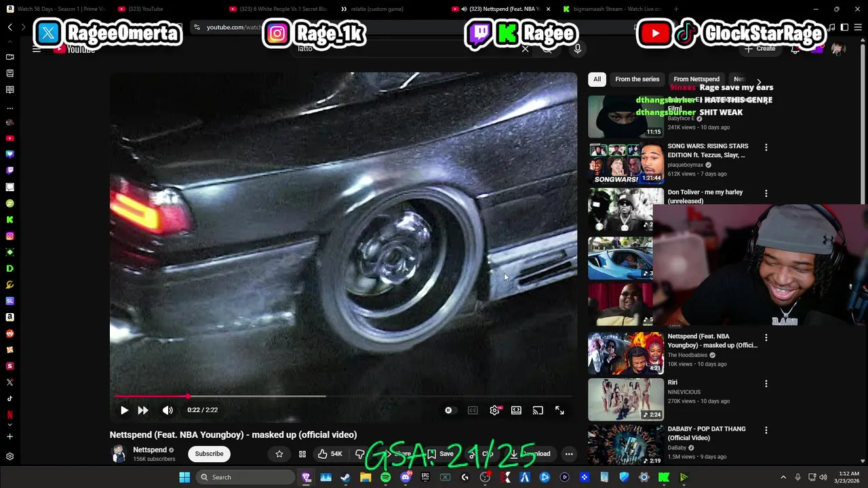The height and width of the screenshot is (488, 868).
Task: Search with voice microphone
Action: click(x=578, y=49)
